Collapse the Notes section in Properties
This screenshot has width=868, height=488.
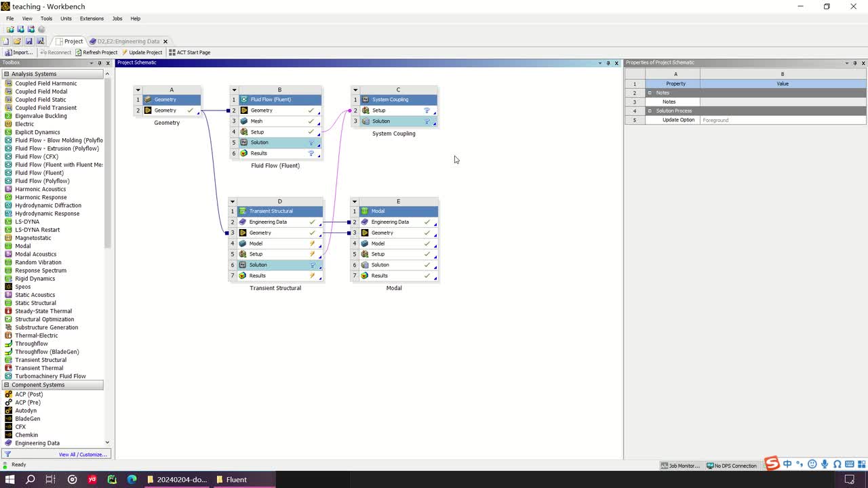click(x=650, y=93)
